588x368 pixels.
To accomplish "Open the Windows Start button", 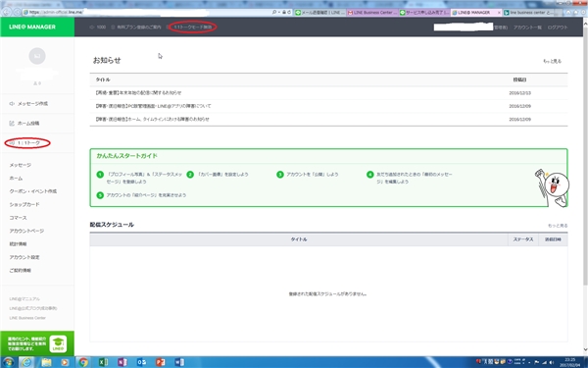I will pos(8,362).
